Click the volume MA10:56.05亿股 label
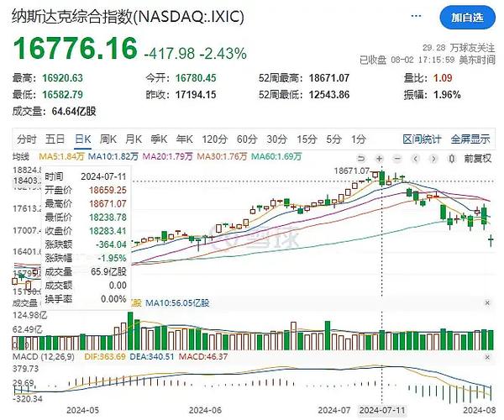 point(177,303)
